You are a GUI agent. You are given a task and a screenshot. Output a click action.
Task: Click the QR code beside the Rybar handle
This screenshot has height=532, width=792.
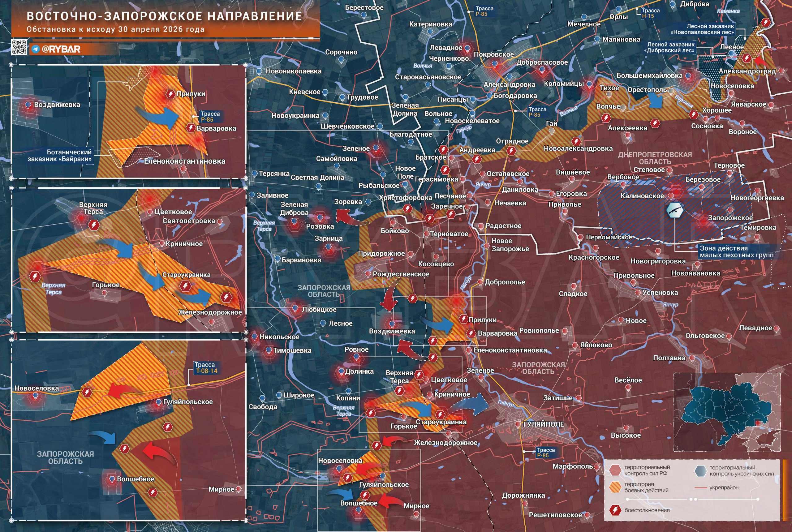pyautogui.click(x=19, y=47)
